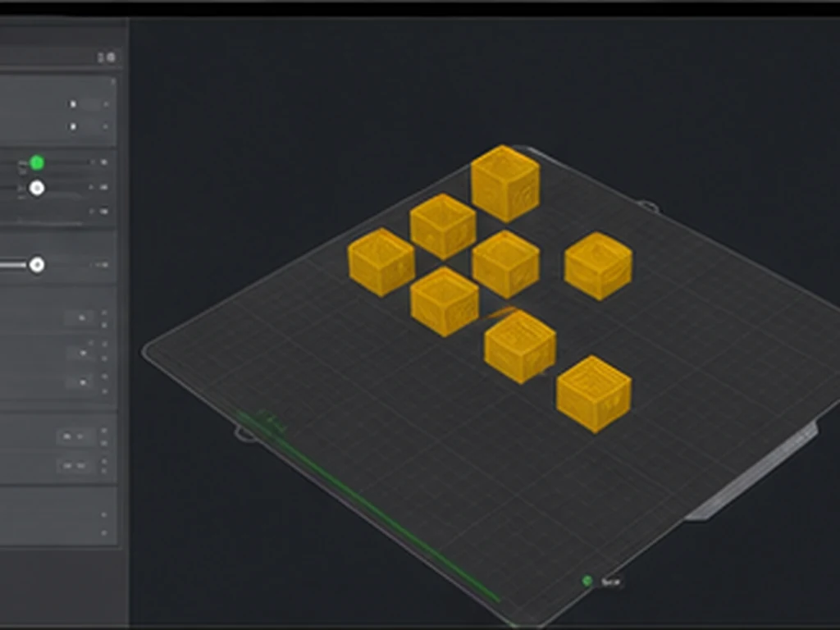Image resolution: width=840 pixels, height=630 pixels.
Task: Select the leftmost orange cube on the build plate
Action: 381,262
